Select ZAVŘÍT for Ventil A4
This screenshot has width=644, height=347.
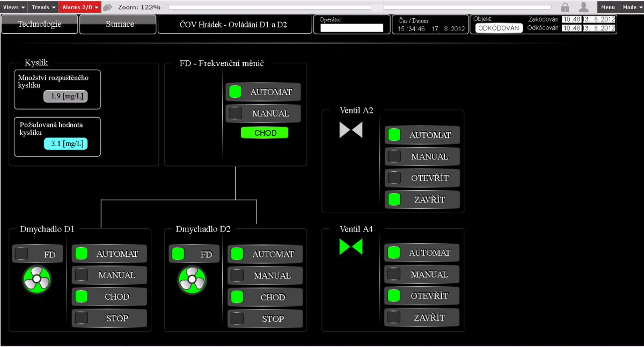coord(422,317)
